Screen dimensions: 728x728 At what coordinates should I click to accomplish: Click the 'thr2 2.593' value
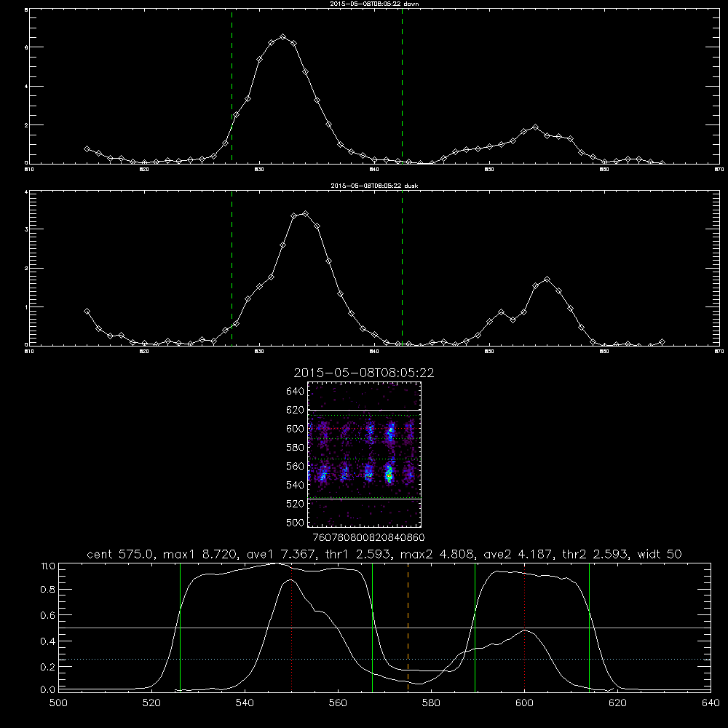(597, 554)
